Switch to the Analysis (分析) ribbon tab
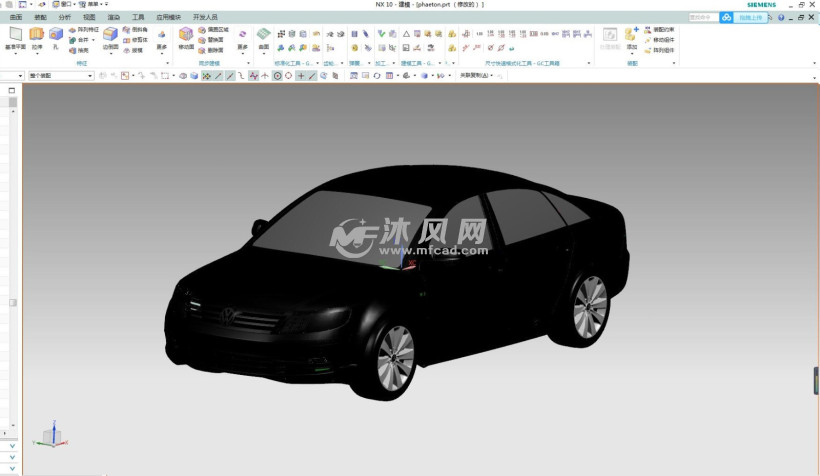Viewport: 820px width, 476px height. pyautogui.click(x=65, y=17)
